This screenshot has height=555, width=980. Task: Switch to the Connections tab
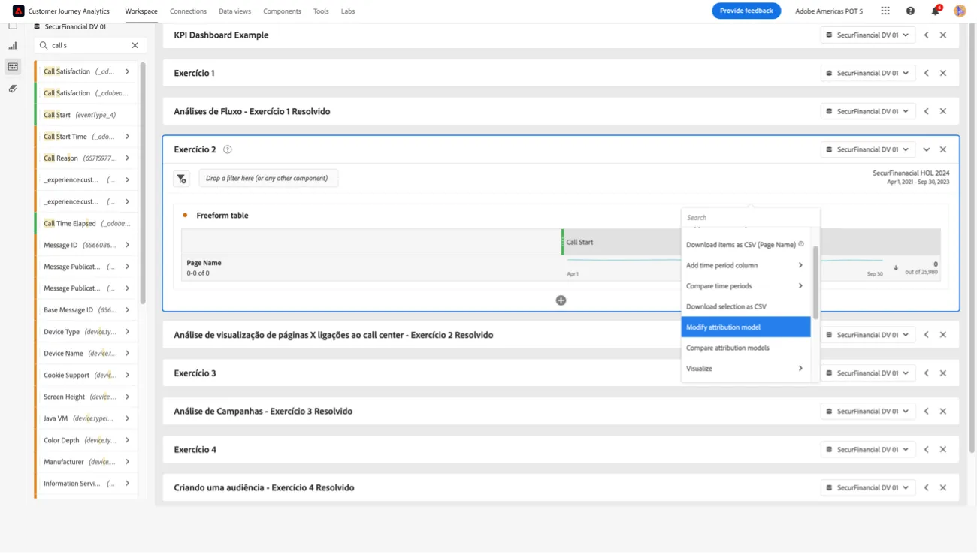point(189,11)
